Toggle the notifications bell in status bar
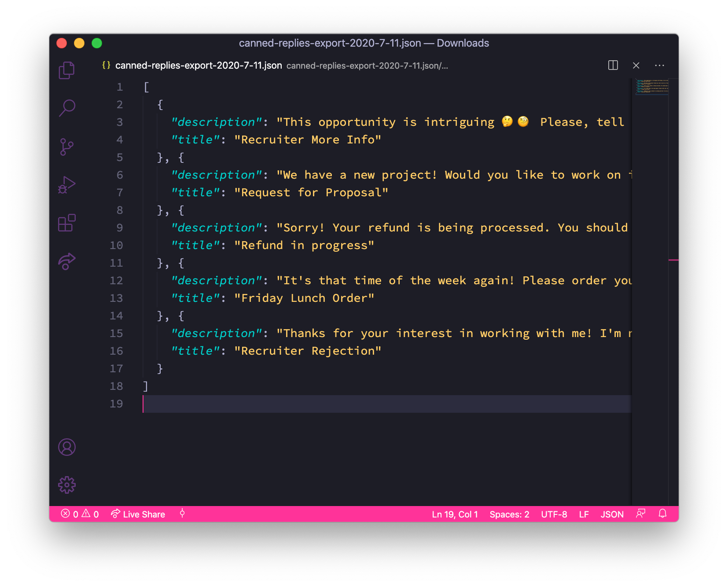The width and height of the screenshot is (728, 587). [662, 514]
